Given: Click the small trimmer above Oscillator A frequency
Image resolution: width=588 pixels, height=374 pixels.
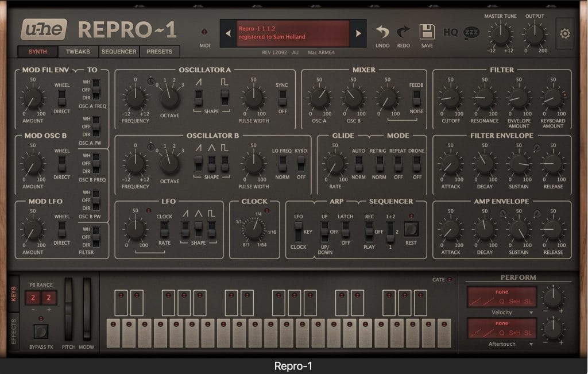Looking at the screenshot, I should click(150, 80).
